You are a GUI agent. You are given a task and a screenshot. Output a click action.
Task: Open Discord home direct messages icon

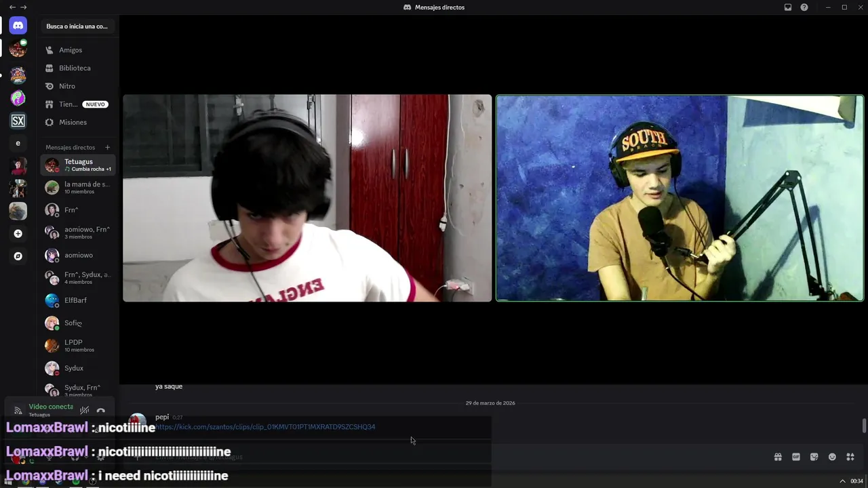tap(18, 25)
